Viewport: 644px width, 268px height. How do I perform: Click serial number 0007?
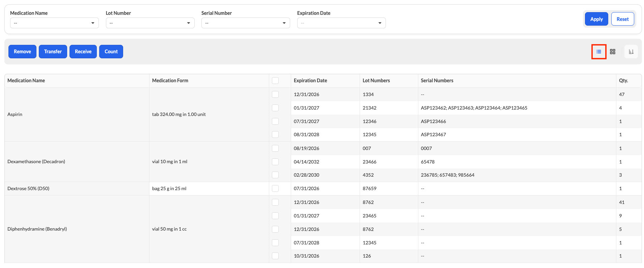426,148
